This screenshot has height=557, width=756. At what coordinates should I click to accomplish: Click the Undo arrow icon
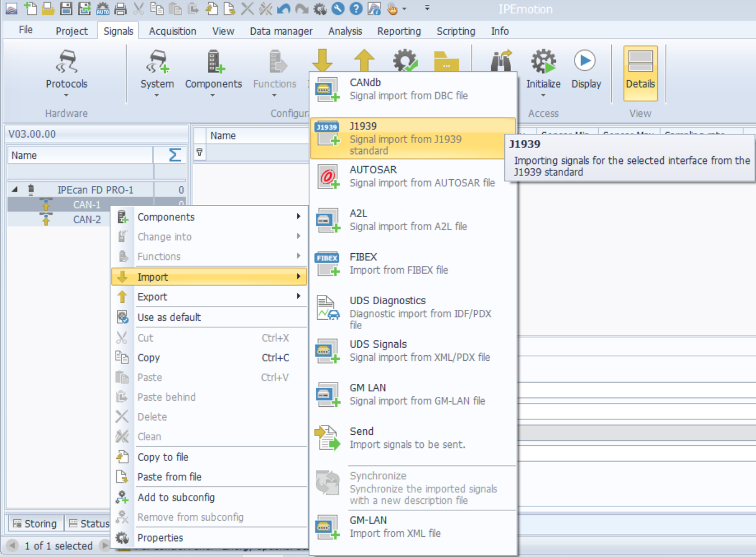[x=283, y=9]
